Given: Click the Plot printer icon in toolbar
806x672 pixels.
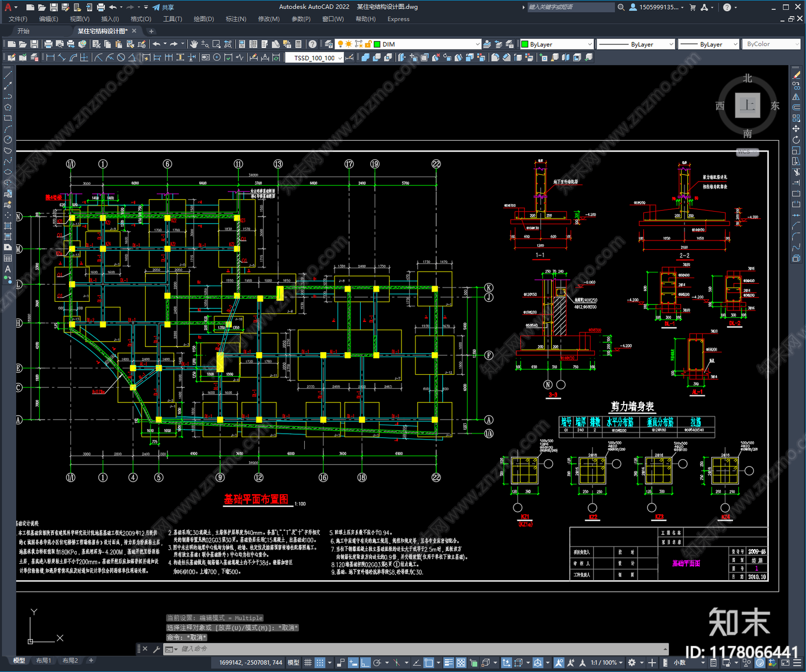Looking at the screenshot, I should click(48, 44).
